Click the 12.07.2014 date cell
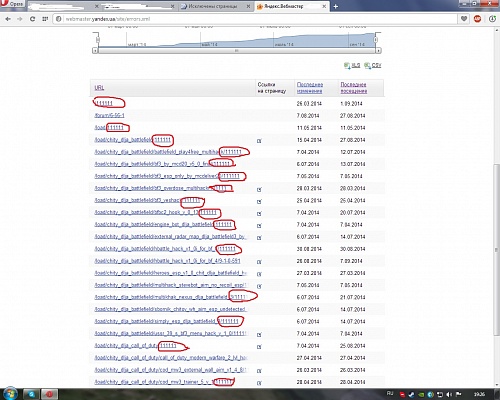500x400 pixels. click(x=352, y=152)
